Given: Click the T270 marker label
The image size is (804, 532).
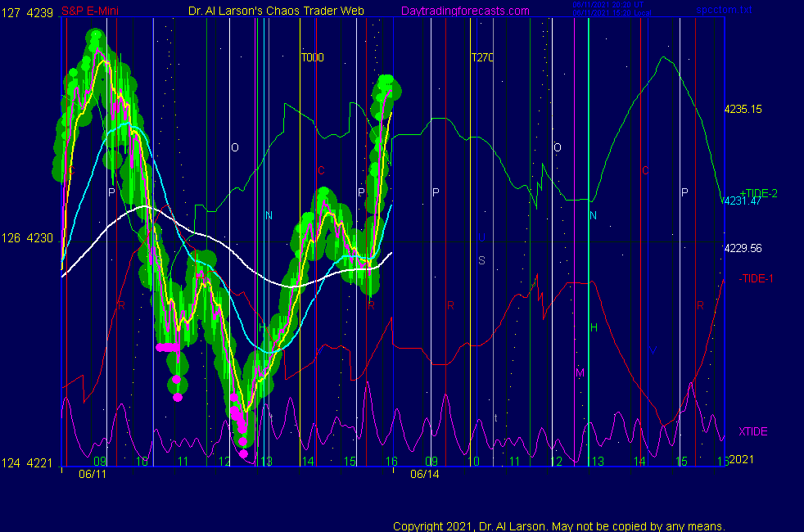Looking at the screenshot, I should pyautogui.click(x=482, y=58).
